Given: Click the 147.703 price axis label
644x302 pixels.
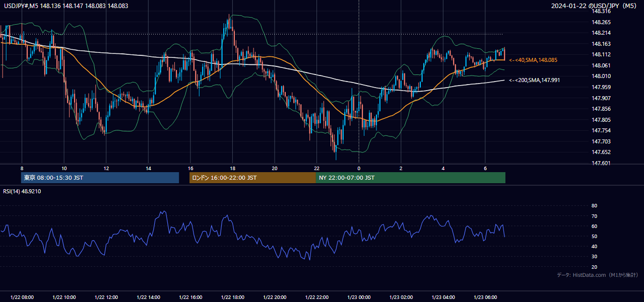Looking at the screenshot, I should pos(602,141).
